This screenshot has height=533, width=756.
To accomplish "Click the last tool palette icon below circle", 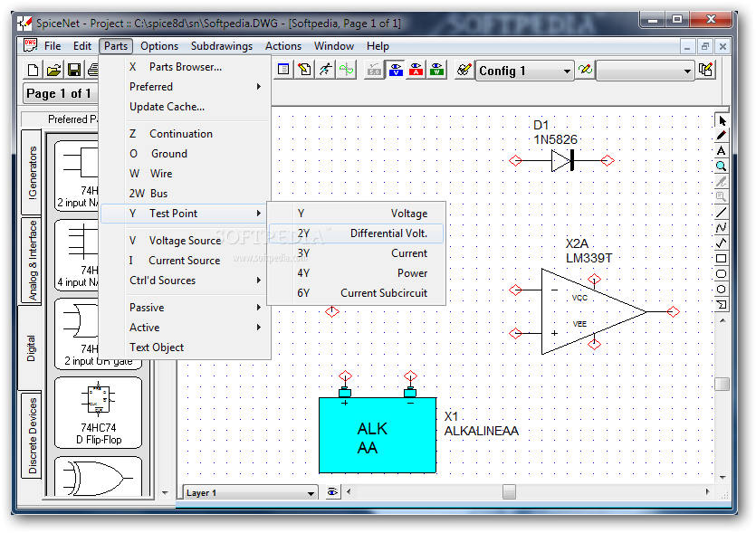I will coord(722,305).
